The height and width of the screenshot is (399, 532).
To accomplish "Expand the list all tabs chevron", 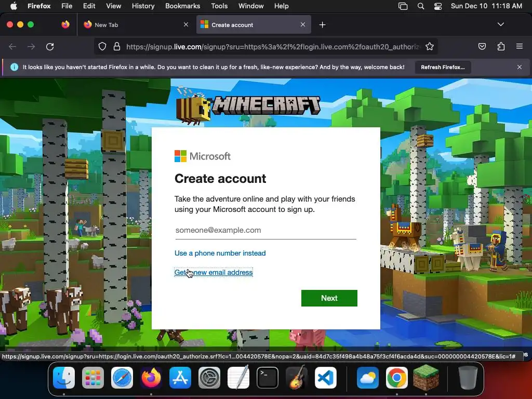I will tap(501, 24).
